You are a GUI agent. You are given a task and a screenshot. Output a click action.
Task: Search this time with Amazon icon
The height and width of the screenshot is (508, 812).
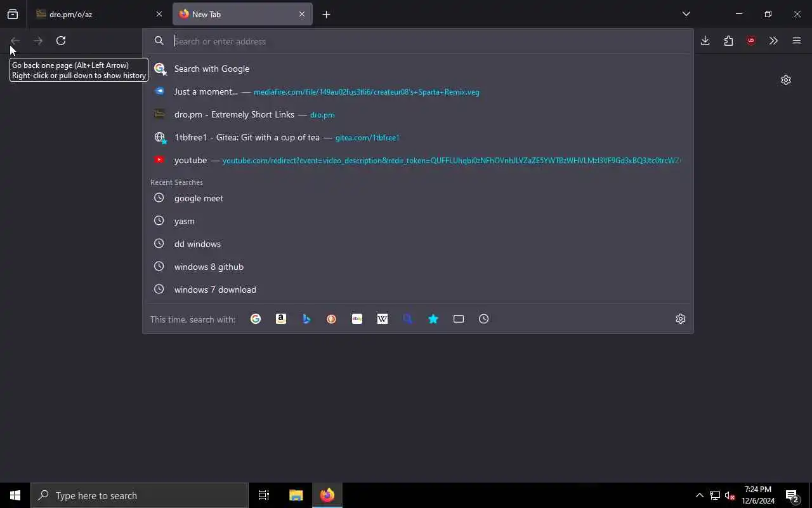coord(281,319)
